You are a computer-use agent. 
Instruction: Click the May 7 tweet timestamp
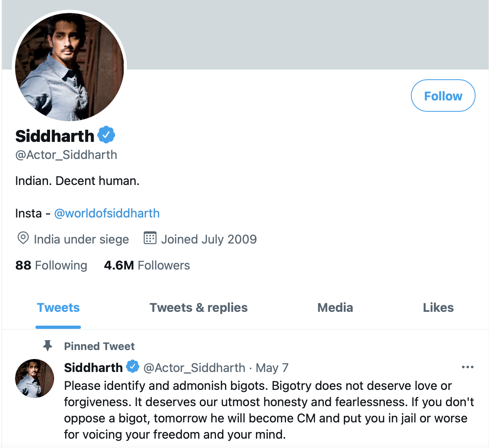[x=272, y=368]
